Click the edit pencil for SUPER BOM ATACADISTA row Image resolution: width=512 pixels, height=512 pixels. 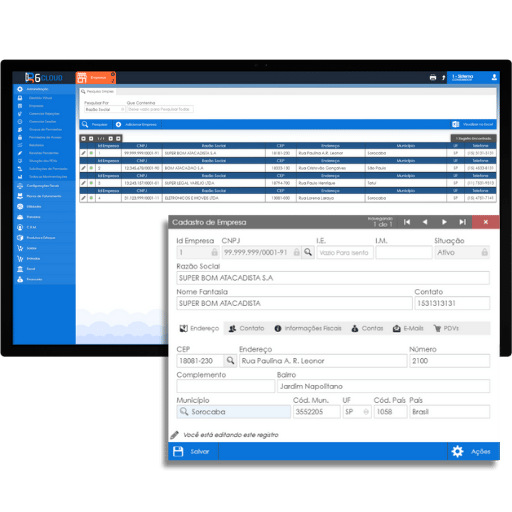(83, 153)
